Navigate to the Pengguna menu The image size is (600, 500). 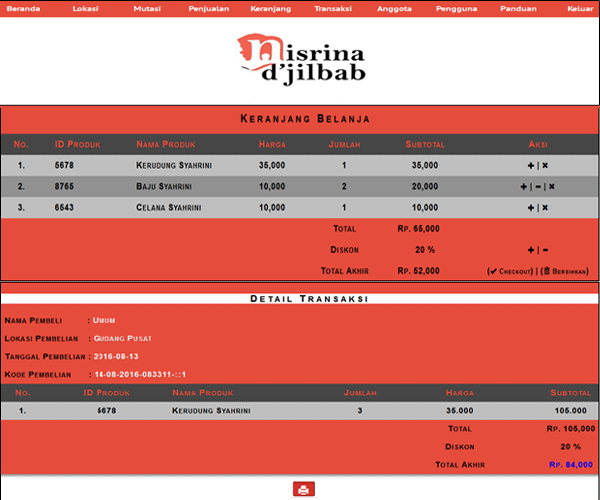[456, 8]
